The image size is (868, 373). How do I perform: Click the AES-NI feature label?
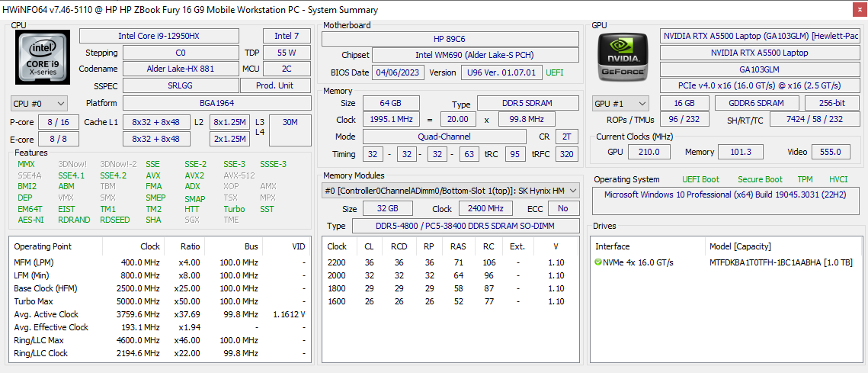30,220
